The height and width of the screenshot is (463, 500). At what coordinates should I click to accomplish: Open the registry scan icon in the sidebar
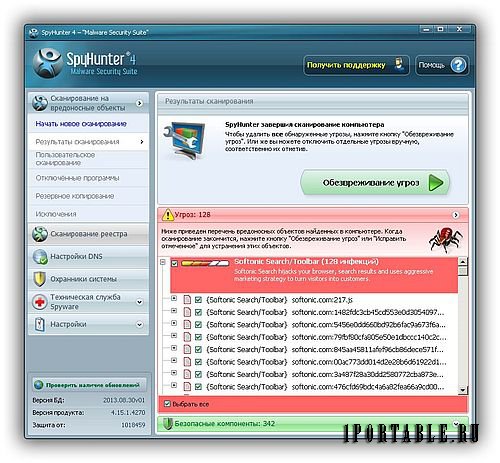(x=40, y=234)
